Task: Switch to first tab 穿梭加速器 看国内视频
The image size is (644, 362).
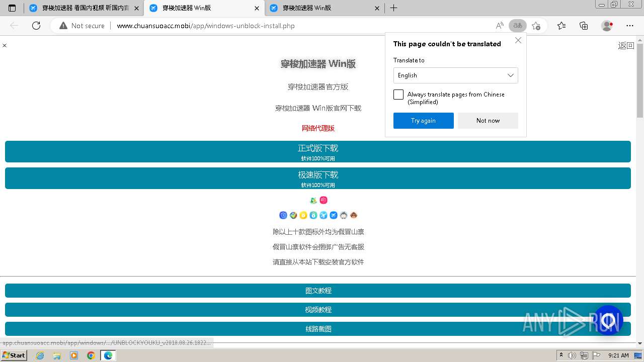Action: (84, 8)
